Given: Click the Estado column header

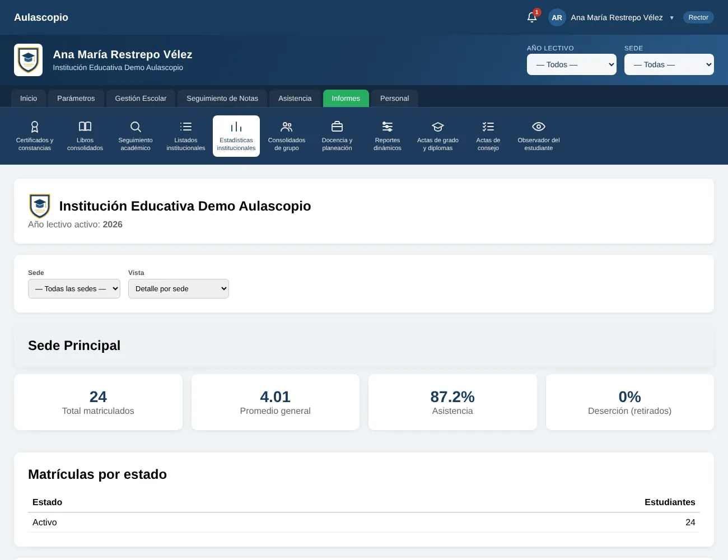Looking at the screenshot, I should (47, 502).
